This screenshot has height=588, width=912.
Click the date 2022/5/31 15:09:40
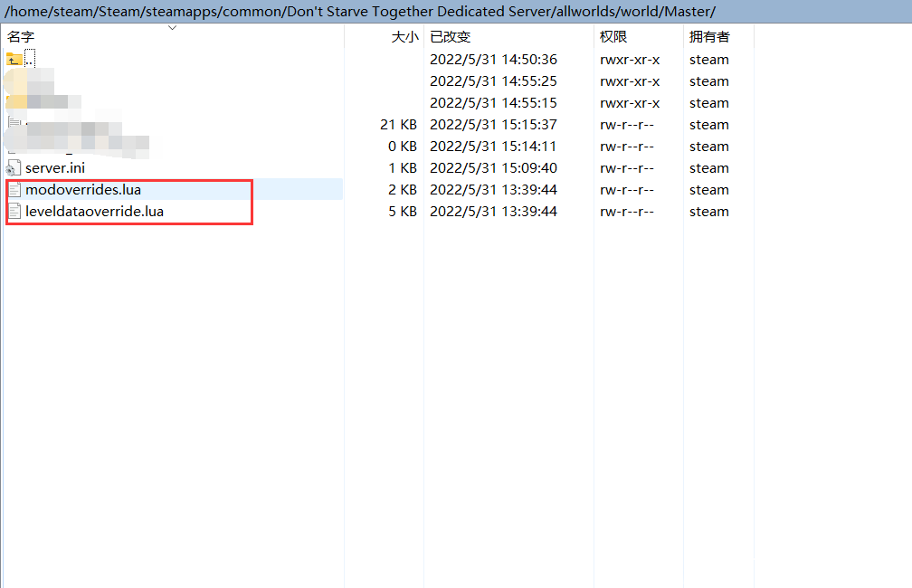493,168
